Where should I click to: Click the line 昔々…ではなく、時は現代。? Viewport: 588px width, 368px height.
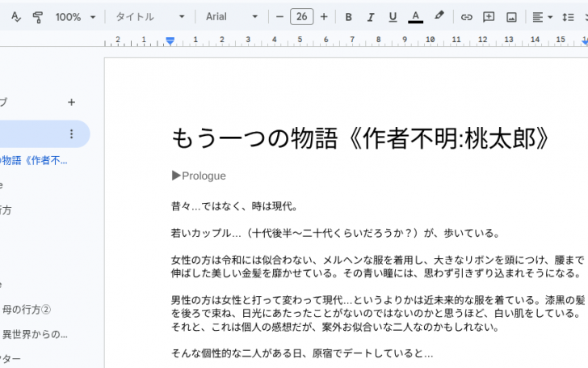tap(235, 206)
